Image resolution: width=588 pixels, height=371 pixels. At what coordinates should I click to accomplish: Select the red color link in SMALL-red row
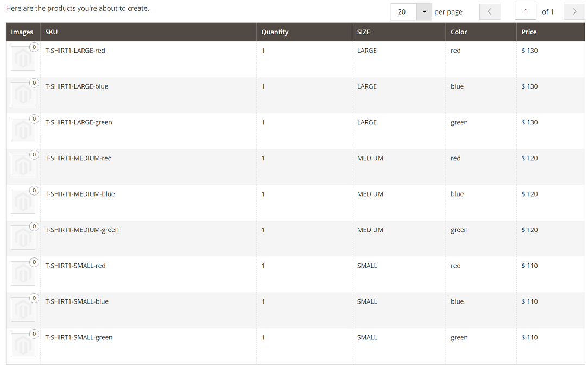(456, 265)
